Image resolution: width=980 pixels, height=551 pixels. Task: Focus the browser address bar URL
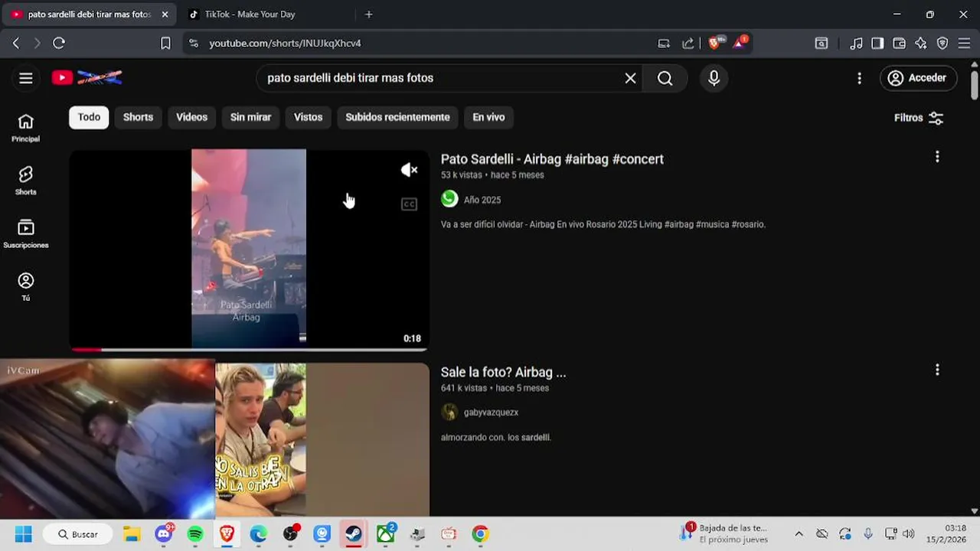coord(286,44)
